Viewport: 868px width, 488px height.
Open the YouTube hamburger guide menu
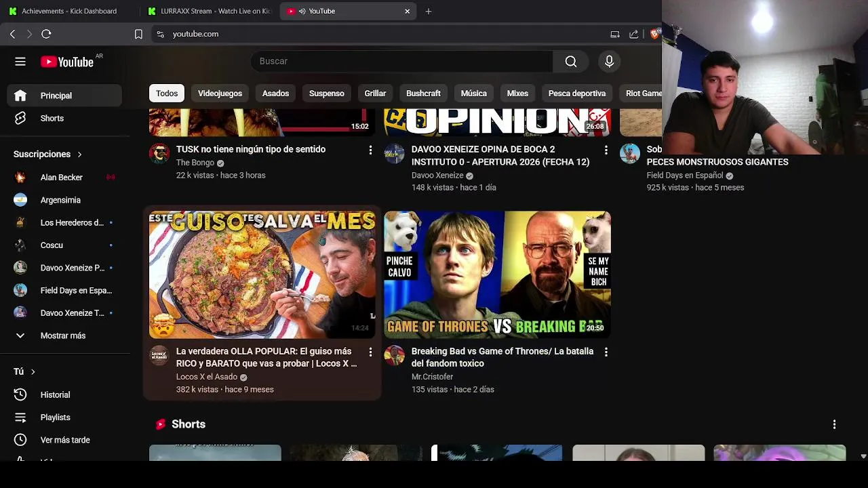[x=20, y=62]
